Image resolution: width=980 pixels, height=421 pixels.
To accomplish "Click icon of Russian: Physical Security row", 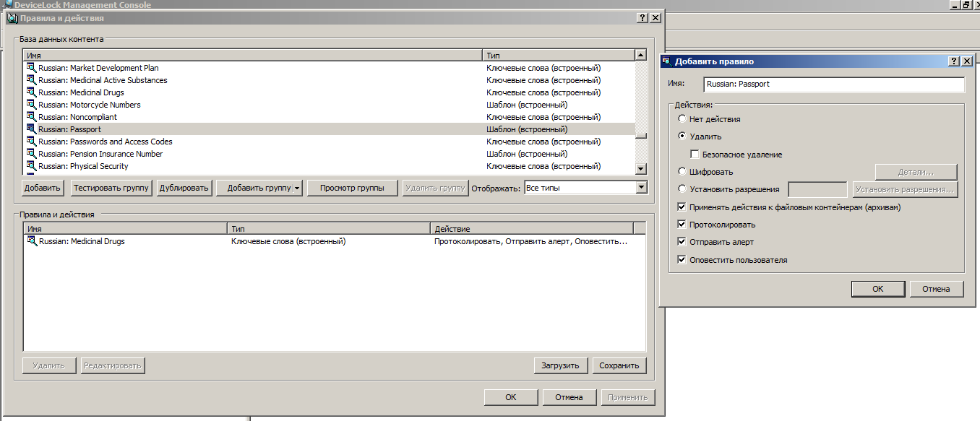I will tap(31, 166).
